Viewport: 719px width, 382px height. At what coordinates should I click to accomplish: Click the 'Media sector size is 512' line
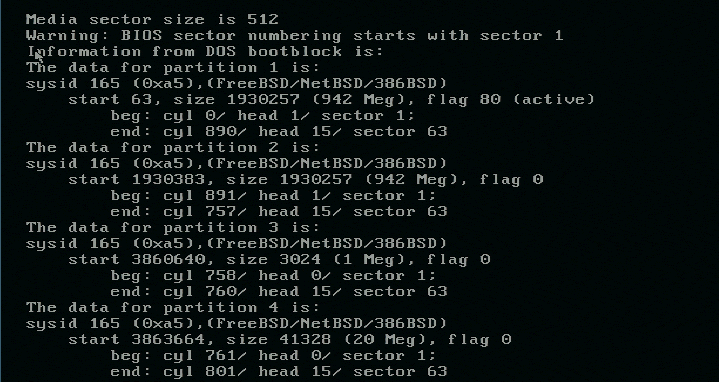tap(152, 20)
